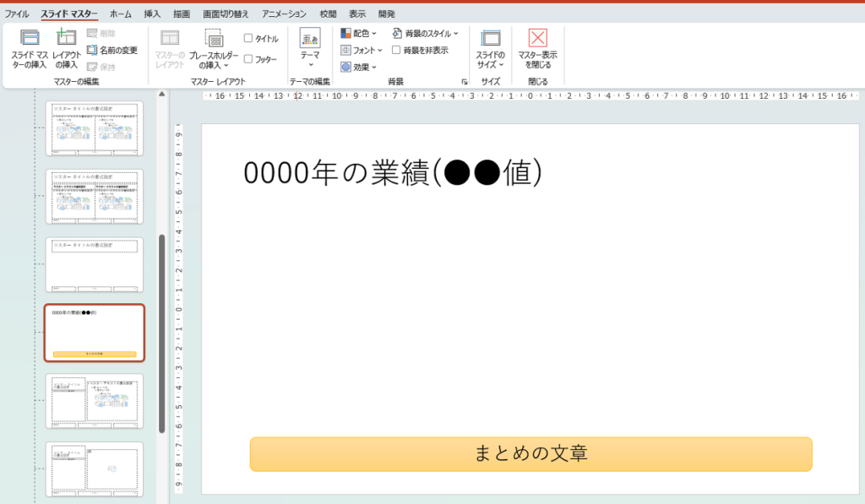Select the orange まとめの文章 box on the slide

(530, 453)
